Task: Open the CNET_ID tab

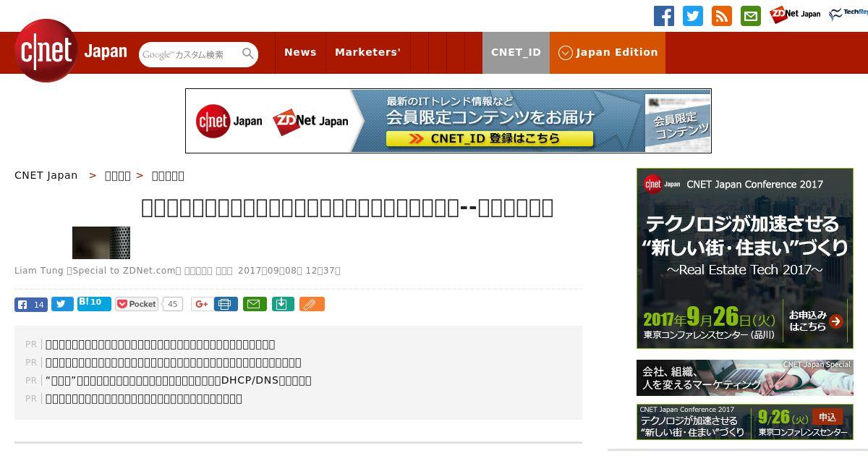Action: click(516, 52)
